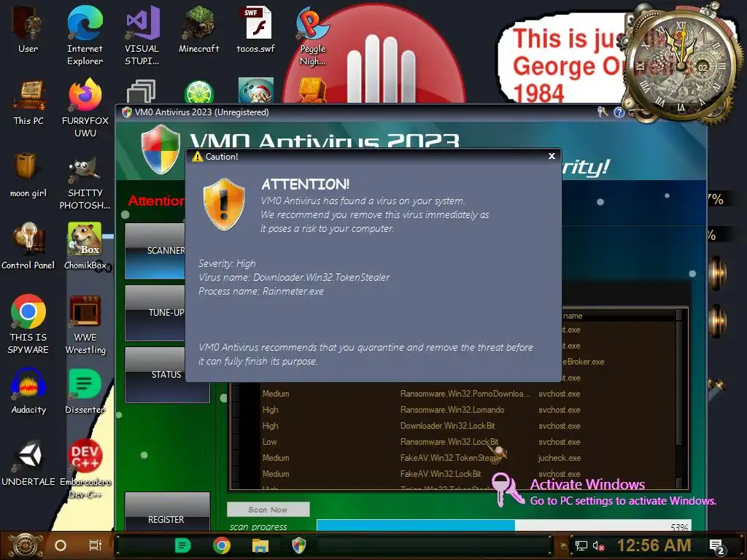Viewport: 747px width, 560px height.
Task: Launch Embarcadero Dev-C++ desktop shortcut
Action: 85,469
